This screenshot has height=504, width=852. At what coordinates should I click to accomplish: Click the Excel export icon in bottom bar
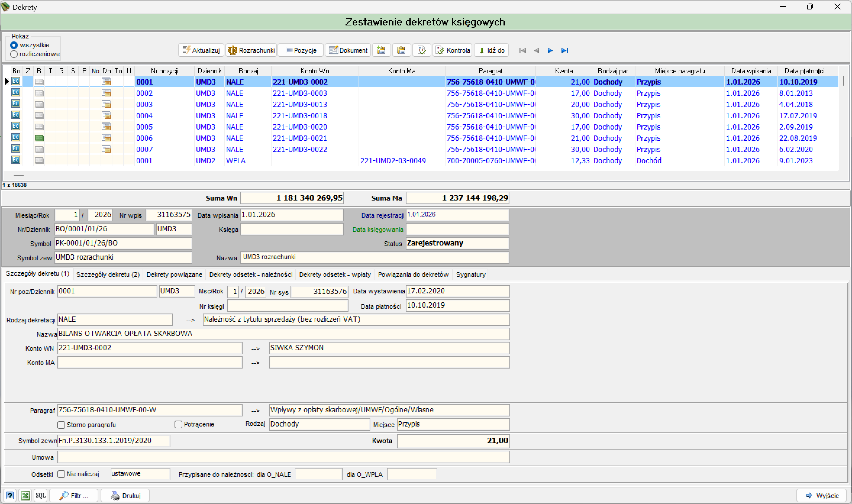[x=25, y=495]
